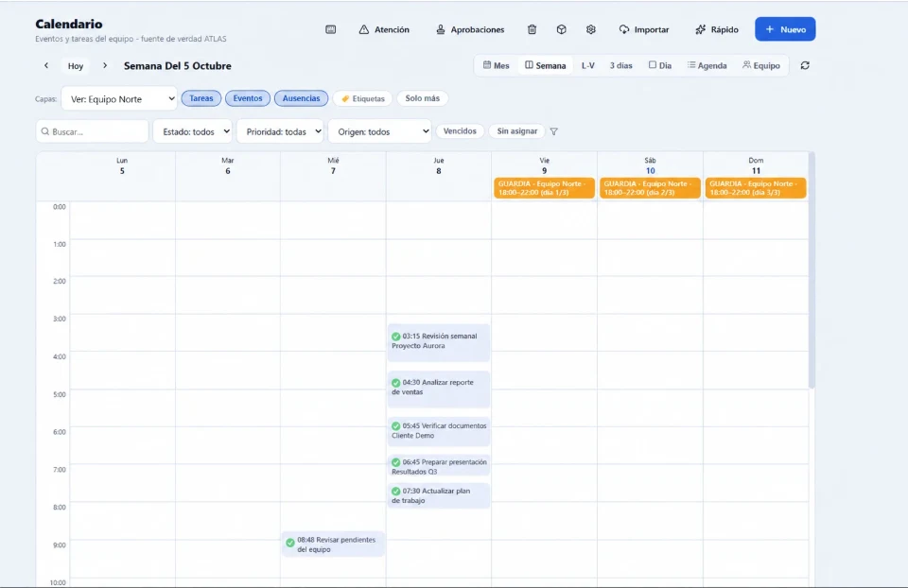Open Aprobaciones panel
Viewport: 908px width, 588px height.
(x=470, y=29)
